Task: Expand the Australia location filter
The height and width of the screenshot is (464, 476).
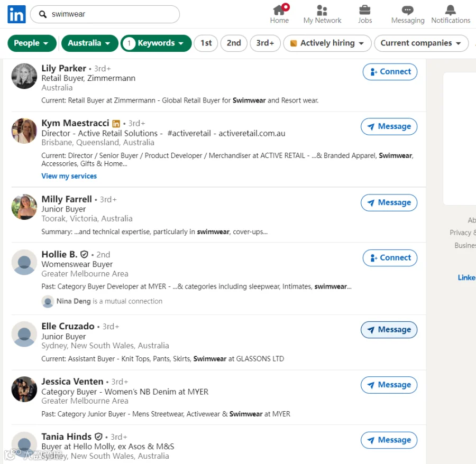Action: coord(89,43)
